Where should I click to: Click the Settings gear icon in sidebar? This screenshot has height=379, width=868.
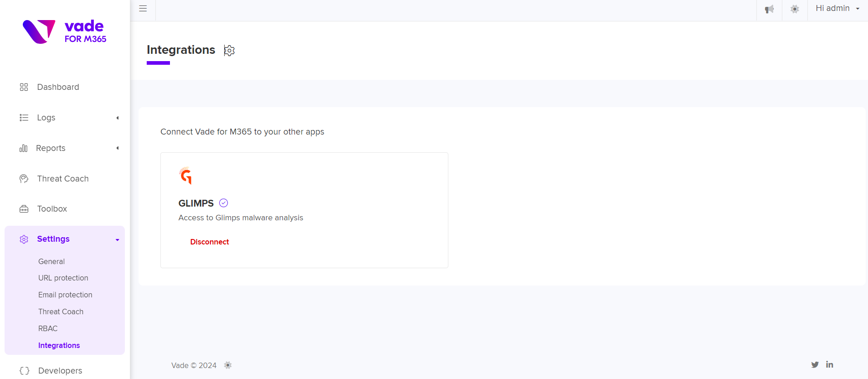pos(24,239)
